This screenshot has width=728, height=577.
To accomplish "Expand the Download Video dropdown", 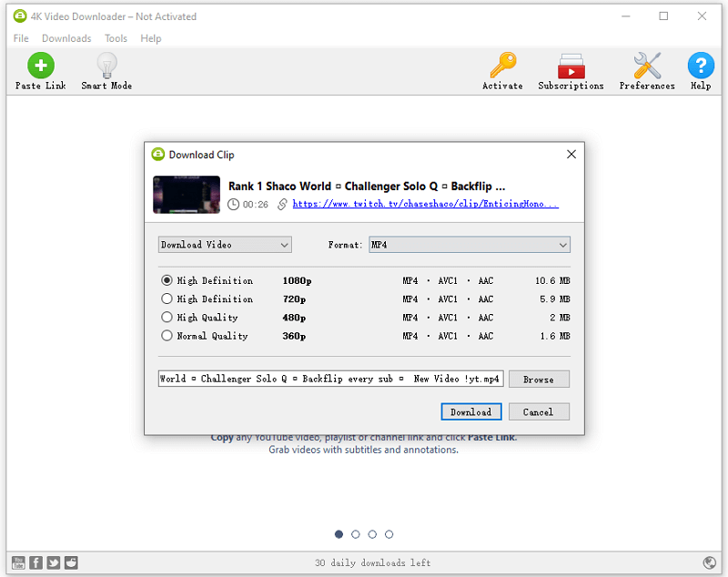I will 225,245.
